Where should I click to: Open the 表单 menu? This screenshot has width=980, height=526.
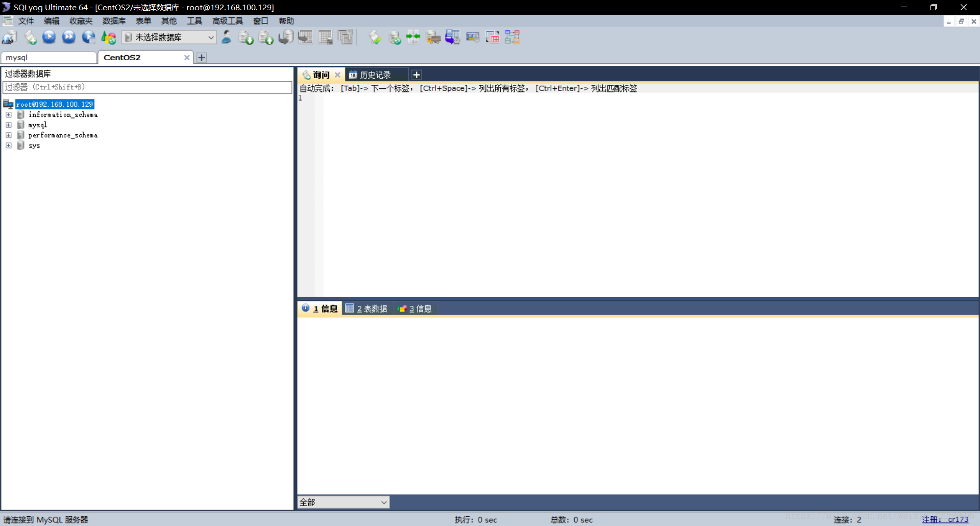[x=143, y=21]
